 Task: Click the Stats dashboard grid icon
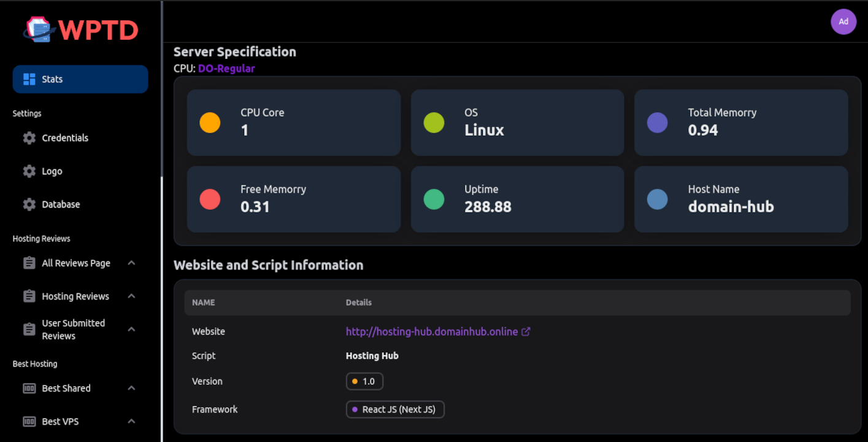point(29,79)
